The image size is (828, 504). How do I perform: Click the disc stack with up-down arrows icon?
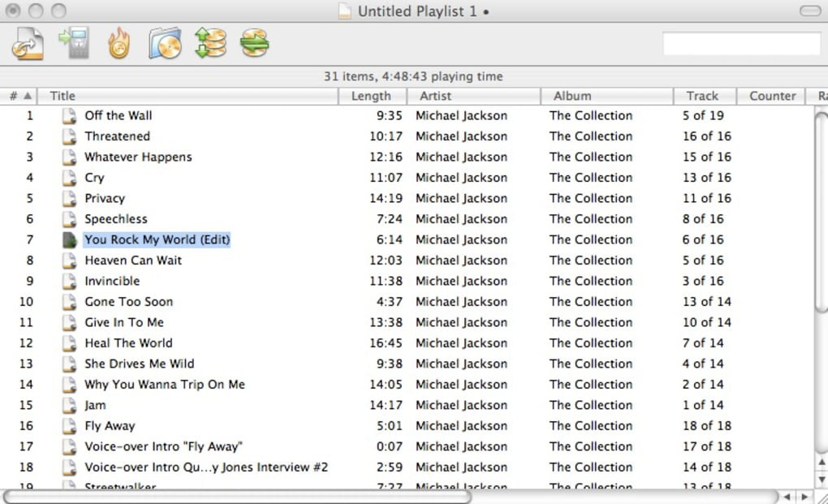pyautogui.click(x=210, y=43)
